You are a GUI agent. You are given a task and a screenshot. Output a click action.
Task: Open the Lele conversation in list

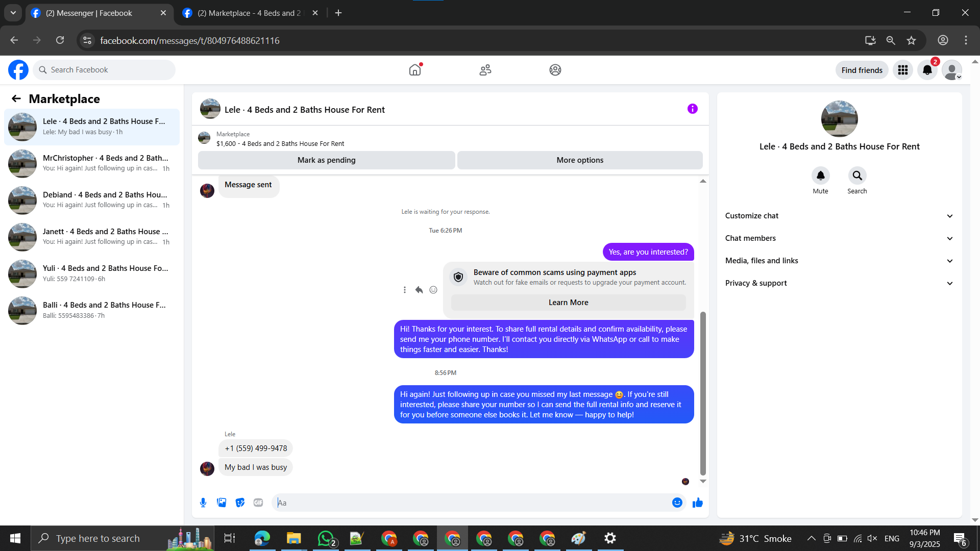point(92,127)
